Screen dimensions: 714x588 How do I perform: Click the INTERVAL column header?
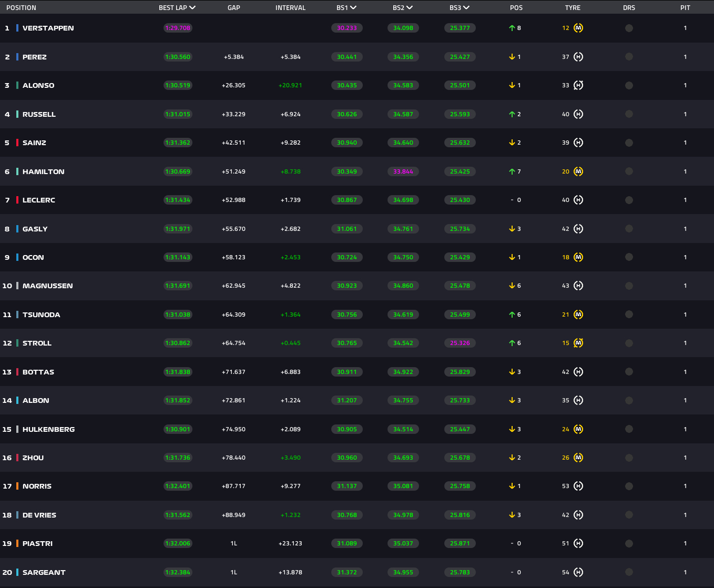(290, 8)
